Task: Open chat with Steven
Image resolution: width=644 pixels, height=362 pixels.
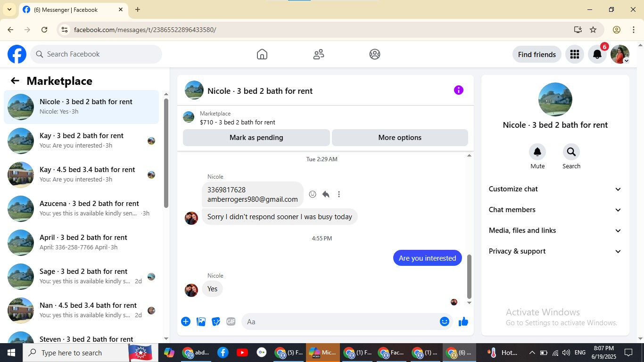Action: pos(81,337)
